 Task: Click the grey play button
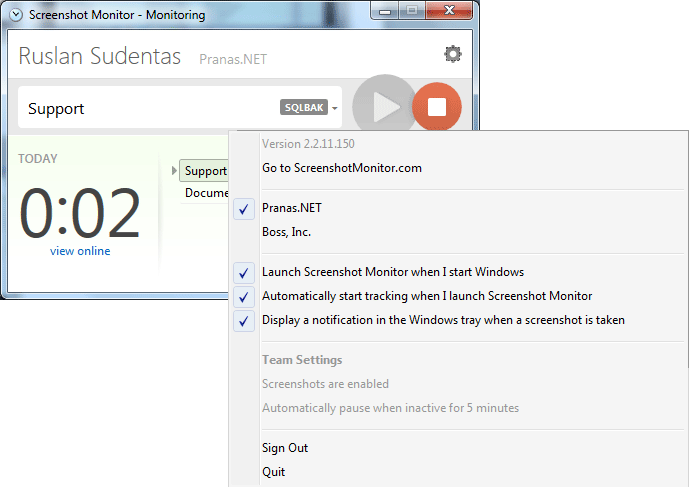point(384,106)
